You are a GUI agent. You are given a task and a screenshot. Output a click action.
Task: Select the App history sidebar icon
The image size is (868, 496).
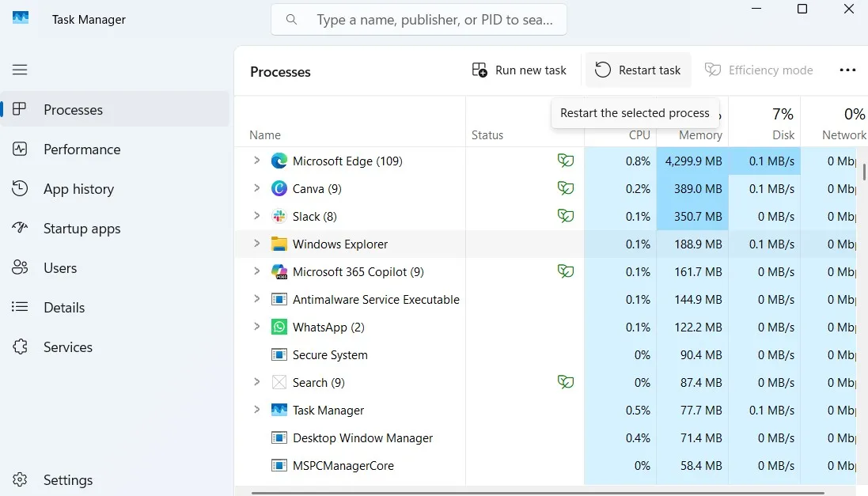tap(20, 188)
